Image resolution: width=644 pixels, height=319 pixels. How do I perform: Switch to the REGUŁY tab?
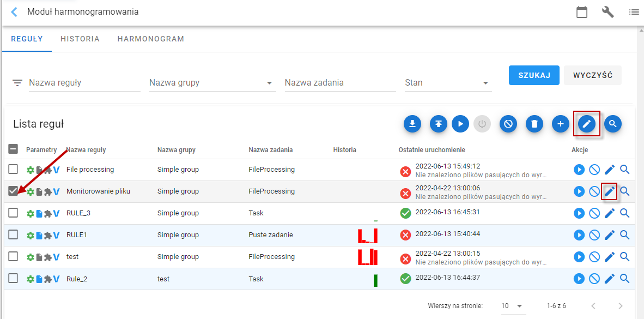[27, 39]
